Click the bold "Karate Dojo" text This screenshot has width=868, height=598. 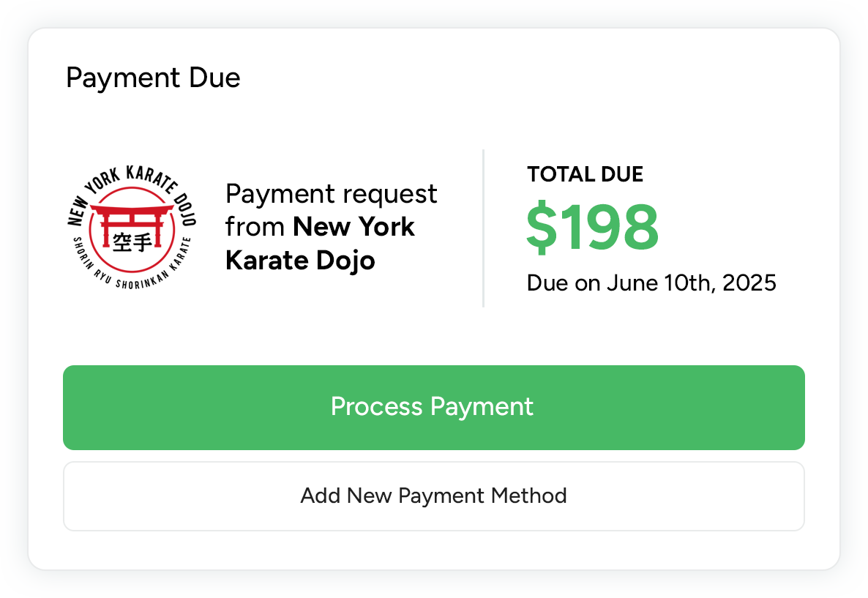tap(300, 260)
